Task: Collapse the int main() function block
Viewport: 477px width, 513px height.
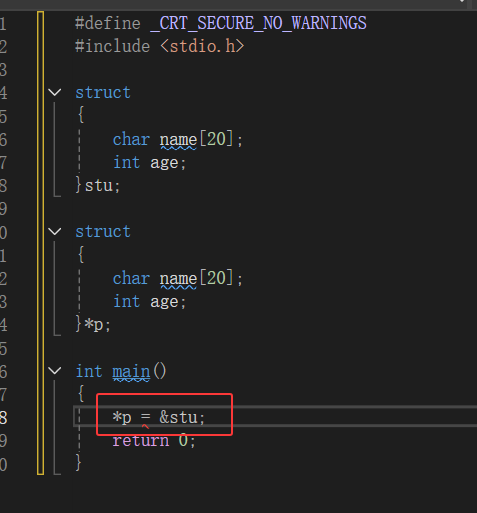Action: coord(55,371)
